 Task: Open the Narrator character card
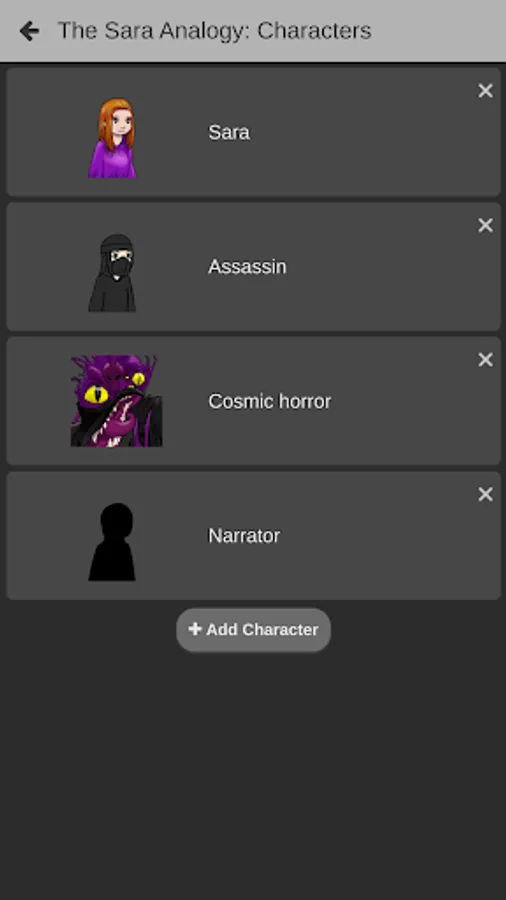(253, 536)
